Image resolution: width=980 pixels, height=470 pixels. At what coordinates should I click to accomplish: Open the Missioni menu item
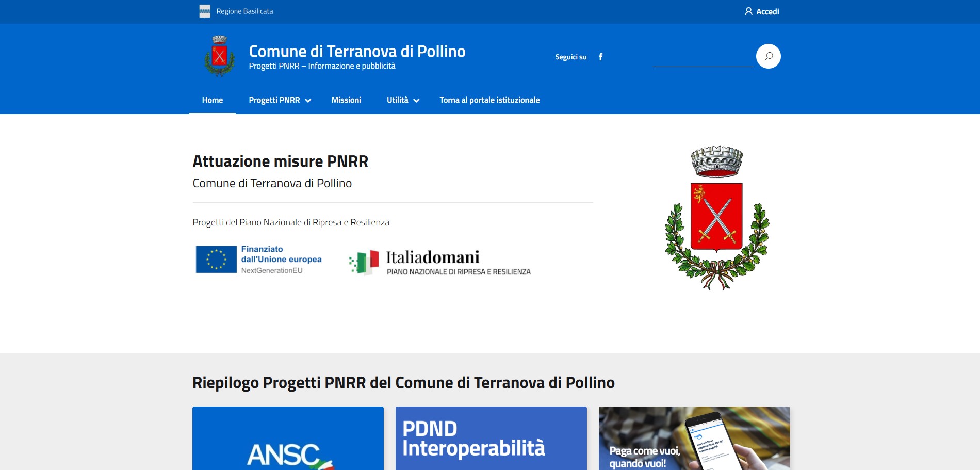pyautogui.click(x=346, y=100)
